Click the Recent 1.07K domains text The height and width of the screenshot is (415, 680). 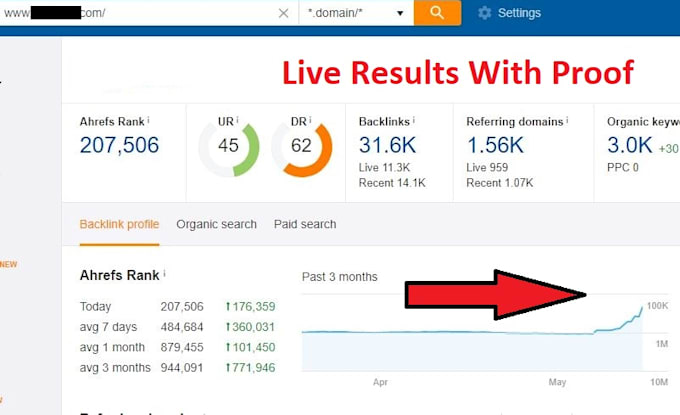pyautogui.click(x=500, y=183)
